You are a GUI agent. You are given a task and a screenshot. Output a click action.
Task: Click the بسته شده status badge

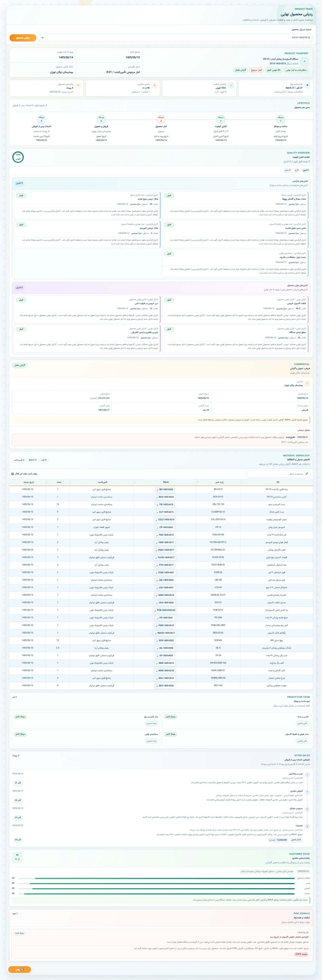(19, 933)
